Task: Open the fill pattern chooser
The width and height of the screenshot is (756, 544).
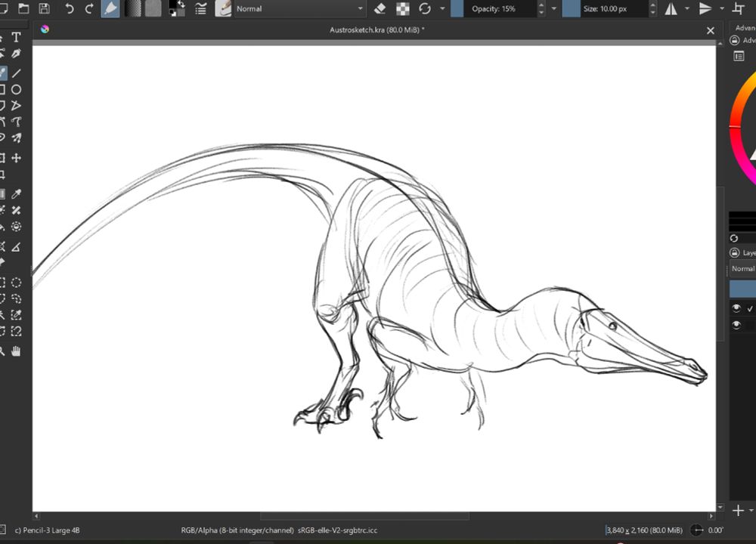Action: (x=153, y=8)
